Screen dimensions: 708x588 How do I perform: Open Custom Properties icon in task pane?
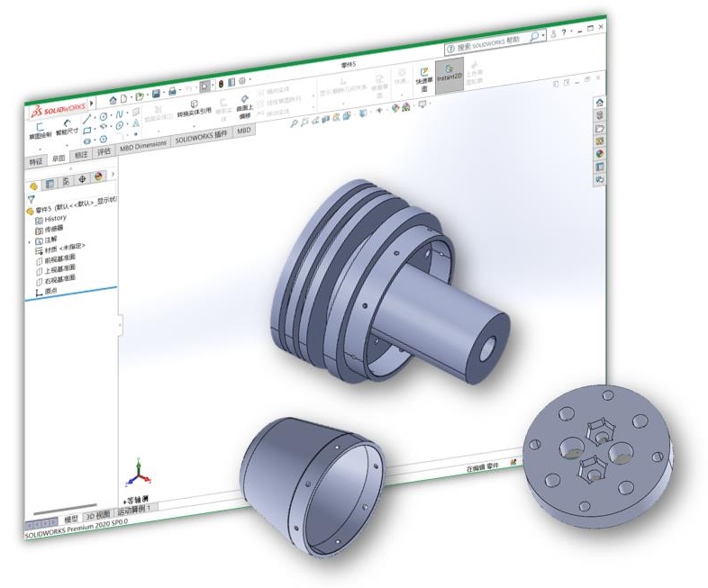click(x=600, y=167)
